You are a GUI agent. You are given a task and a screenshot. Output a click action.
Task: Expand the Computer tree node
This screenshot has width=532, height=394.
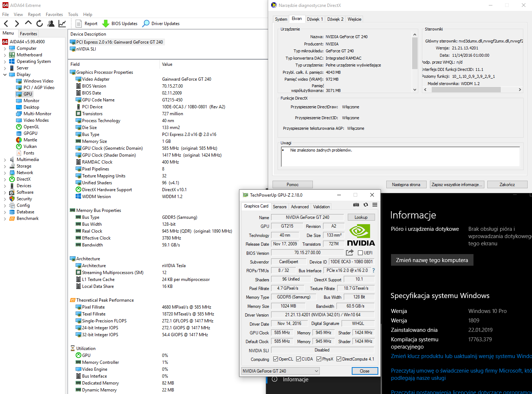[x=5, y=48]
